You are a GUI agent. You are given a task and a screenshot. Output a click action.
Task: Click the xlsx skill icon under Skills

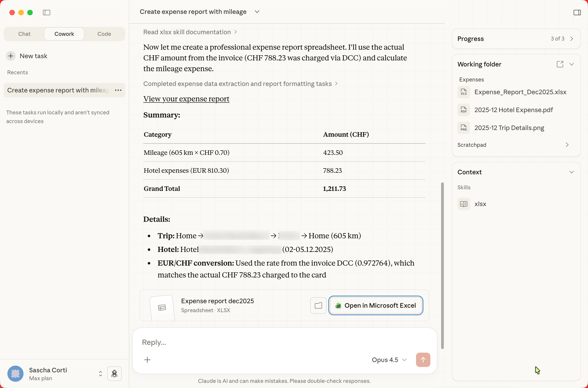464,204
